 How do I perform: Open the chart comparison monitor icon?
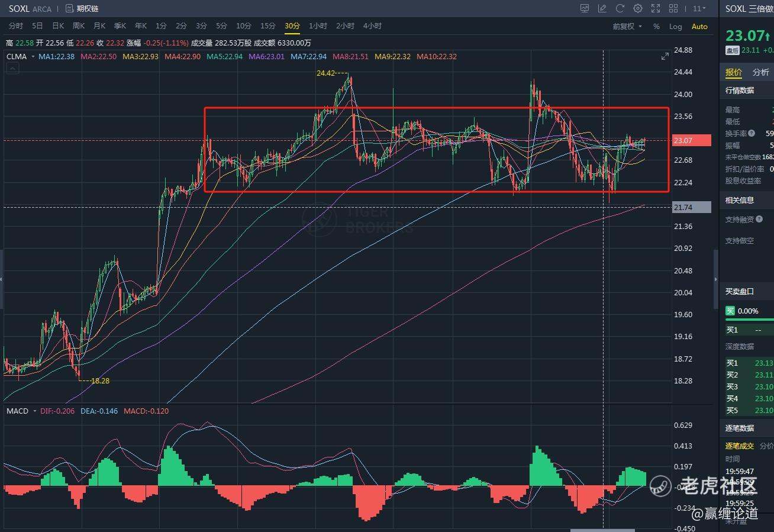[x=585, y=9]
